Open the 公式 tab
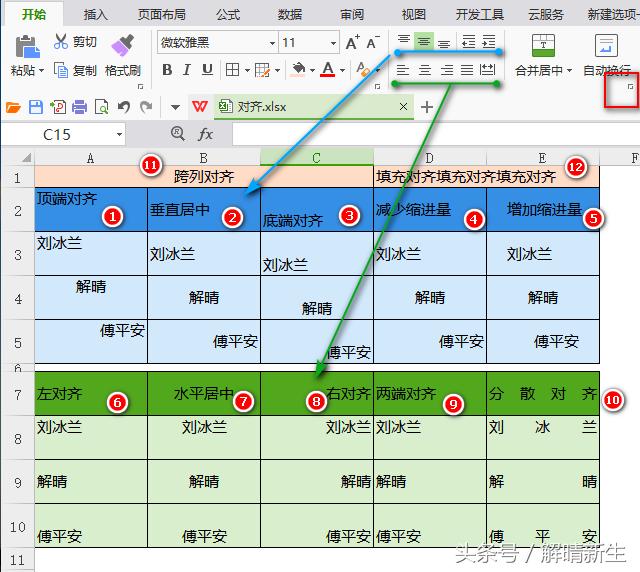The height and width of the screenshot is (572, 640). (x=228, y=15)
